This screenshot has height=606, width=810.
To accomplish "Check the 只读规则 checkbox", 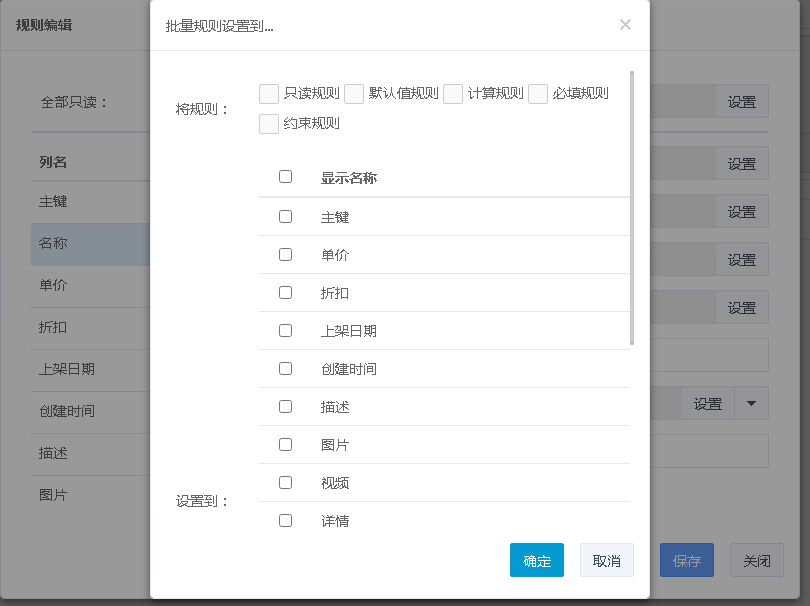I will [268, 94].
